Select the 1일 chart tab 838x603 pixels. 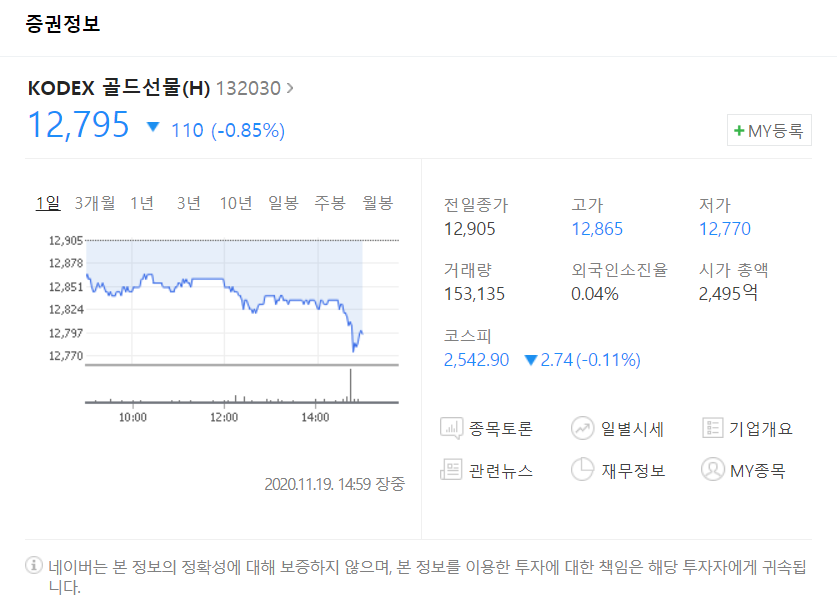click(x=48, y=203)
